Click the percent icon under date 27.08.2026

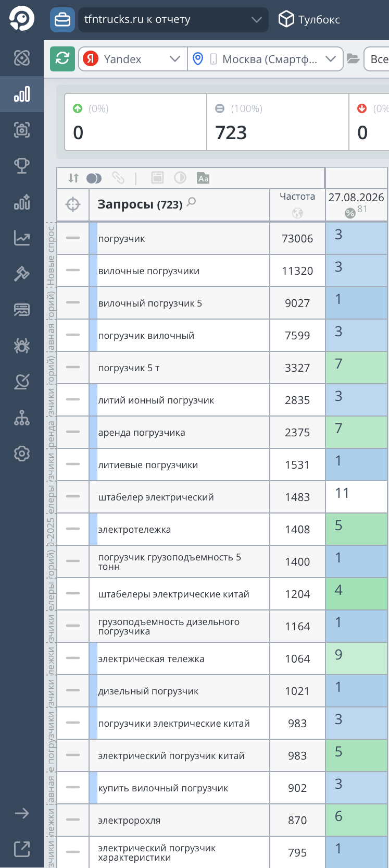(350, 213)
